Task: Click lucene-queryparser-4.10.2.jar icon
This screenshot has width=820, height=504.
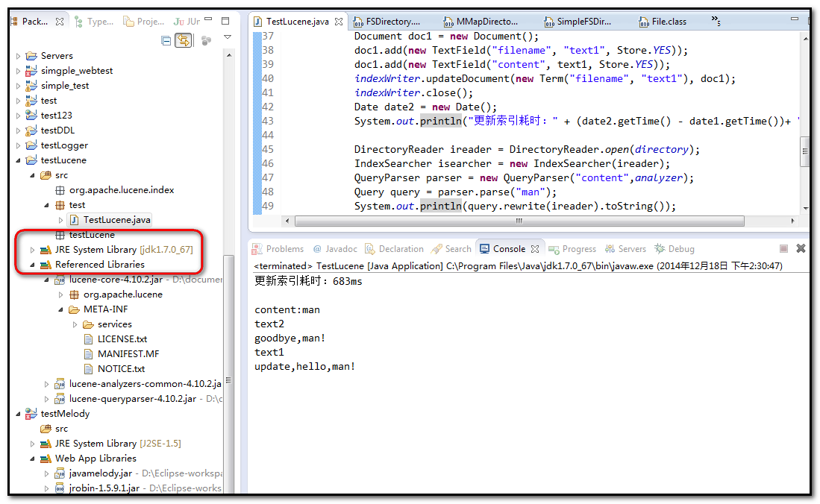Action: point(60,399)
